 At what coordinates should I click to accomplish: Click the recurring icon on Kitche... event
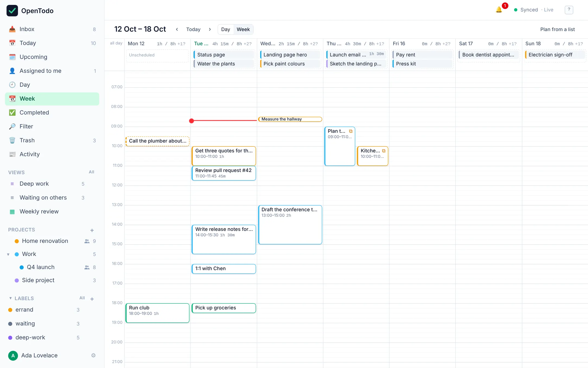[384, 151]
